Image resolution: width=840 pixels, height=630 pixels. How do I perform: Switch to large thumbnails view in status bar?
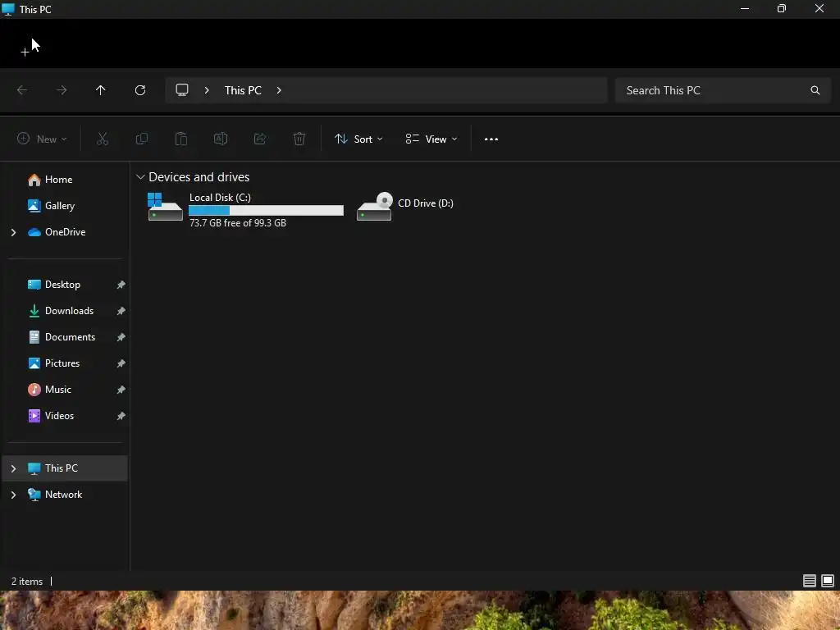pyautogui.click(x=828, y=581)
